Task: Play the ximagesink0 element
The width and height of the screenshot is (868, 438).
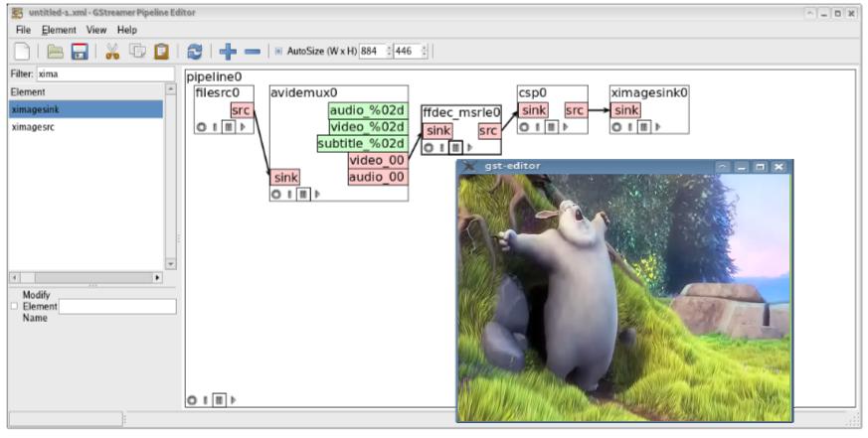Action: [x=657, y=127]
